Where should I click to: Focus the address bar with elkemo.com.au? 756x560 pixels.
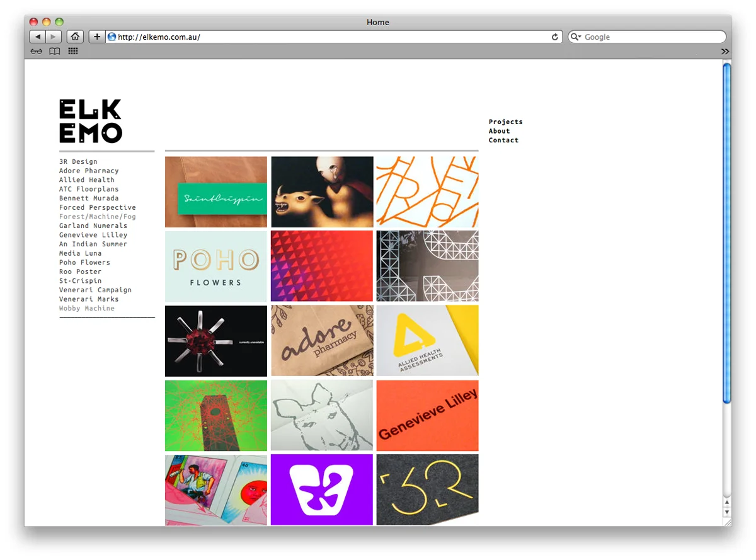tap(334, 37)
